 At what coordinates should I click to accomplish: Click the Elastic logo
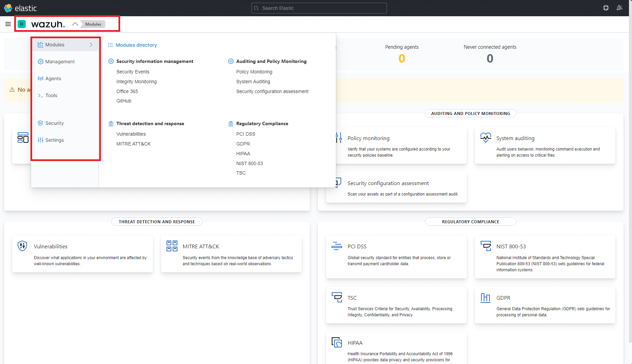coord(20,8)
